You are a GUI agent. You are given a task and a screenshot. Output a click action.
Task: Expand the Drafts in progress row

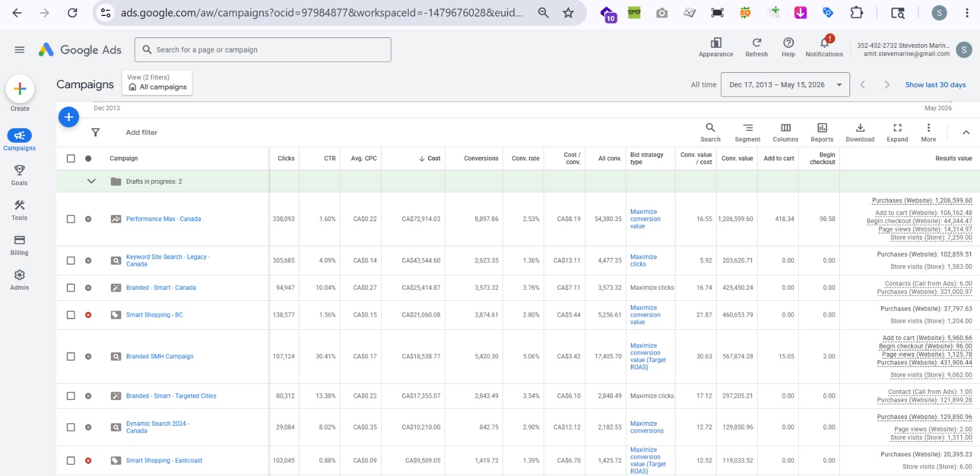91,181
